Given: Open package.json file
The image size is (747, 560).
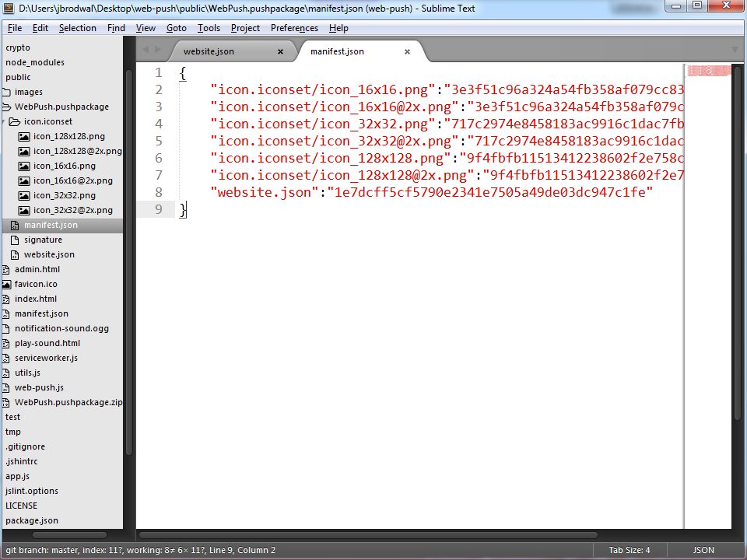Looking at the screenshot, I should 32,520.
